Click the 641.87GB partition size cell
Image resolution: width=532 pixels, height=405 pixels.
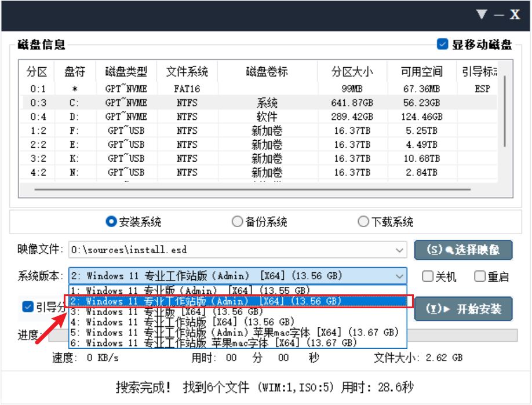(352, 103)
